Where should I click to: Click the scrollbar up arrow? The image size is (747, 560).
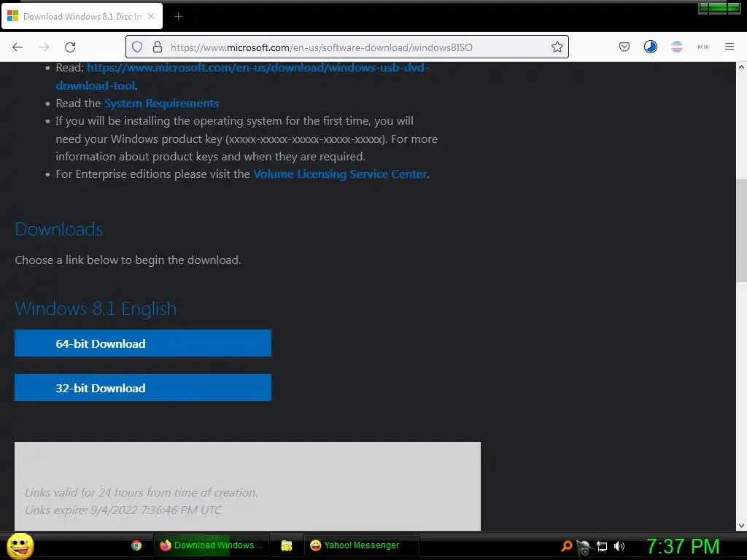tap(741, 67)
